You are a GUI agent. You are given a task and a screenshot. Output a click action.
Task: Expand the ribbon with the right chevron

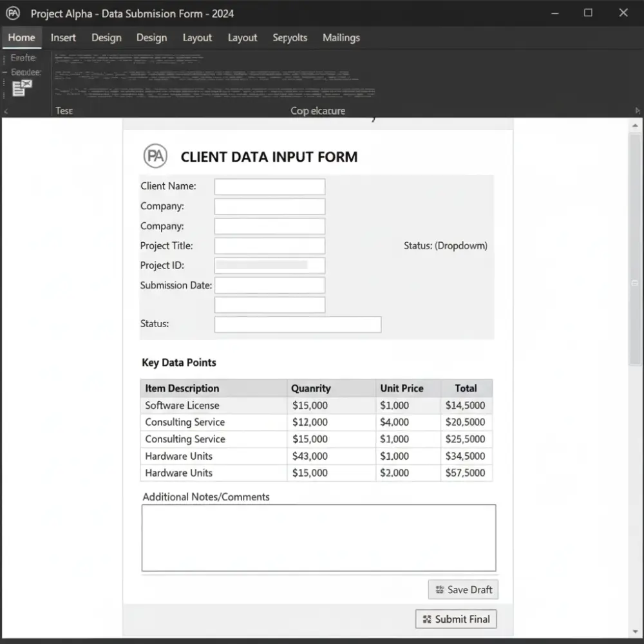click(638, 111)
